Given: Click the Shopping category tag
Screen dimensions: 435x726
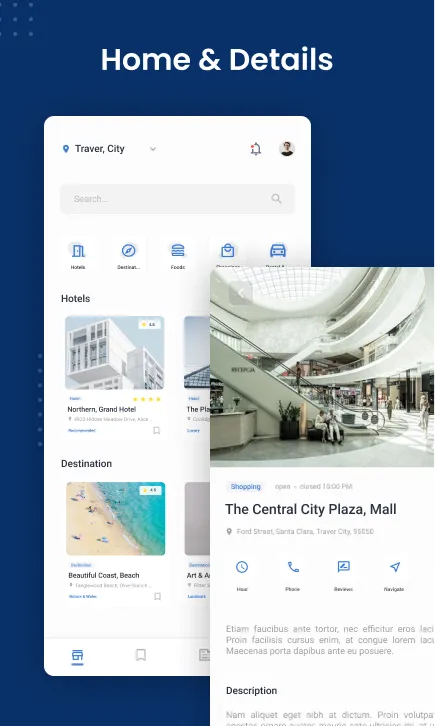Looking at the screenshot, I should pos(245,487).
